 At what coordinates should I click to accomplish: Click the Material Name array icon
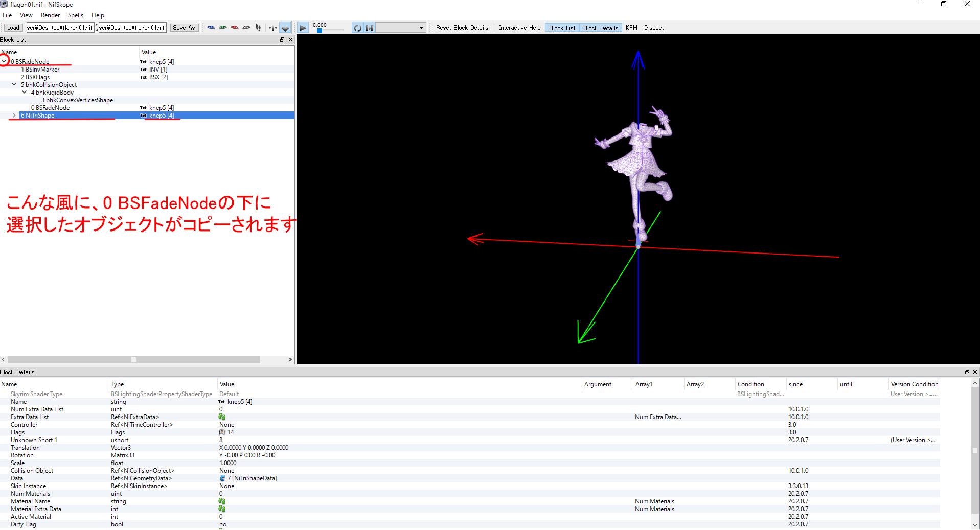[222, 501]
